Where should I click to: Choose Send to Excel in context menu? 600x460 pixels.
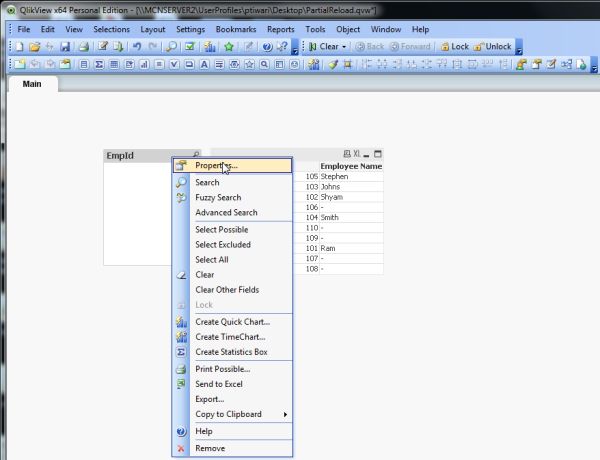point(232,384)
